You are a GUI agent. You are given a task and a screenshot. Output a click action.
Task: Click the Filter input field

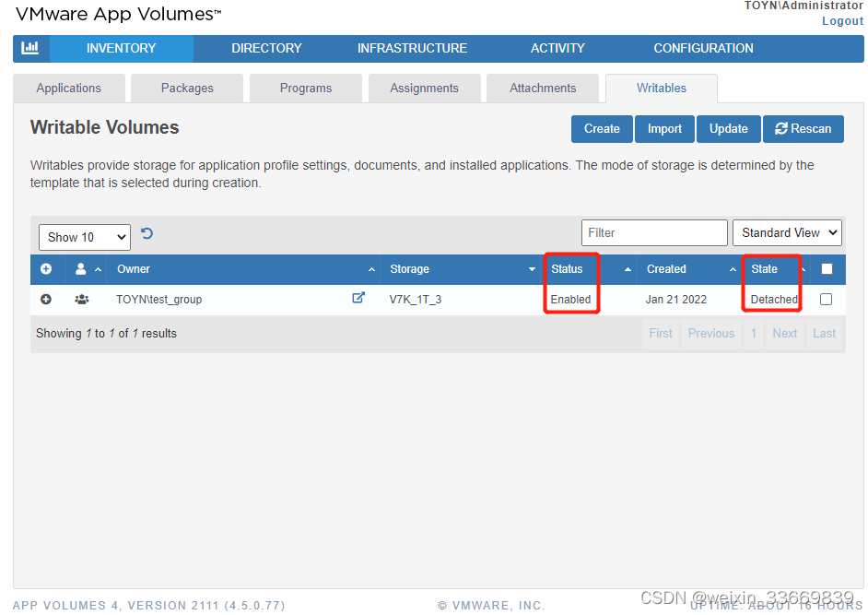[x=654, y=232]
